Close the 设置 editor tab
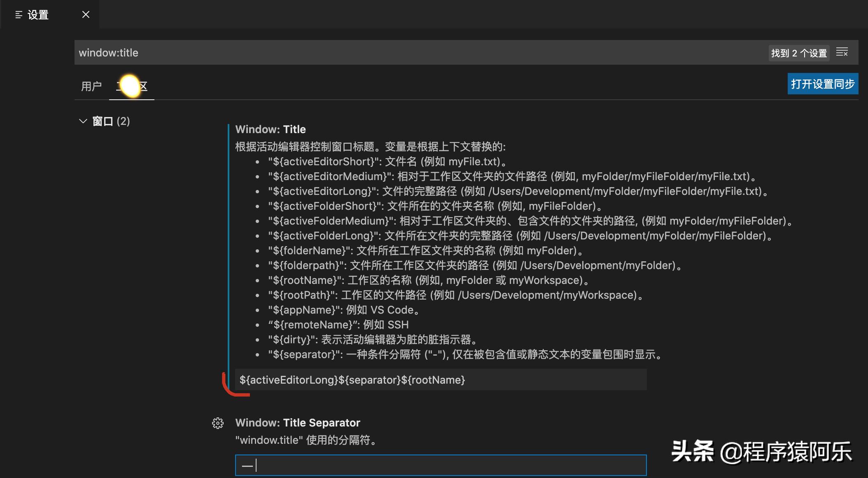This screenshot has height=478, width=868. 85,14
